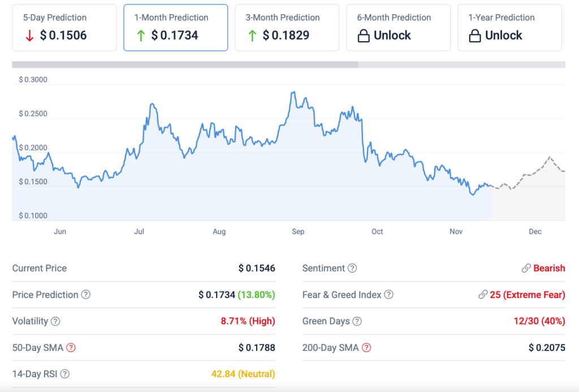Click the September peak on price chart
Viewport: 579px width, 392px height.
(x=293, y=92)
